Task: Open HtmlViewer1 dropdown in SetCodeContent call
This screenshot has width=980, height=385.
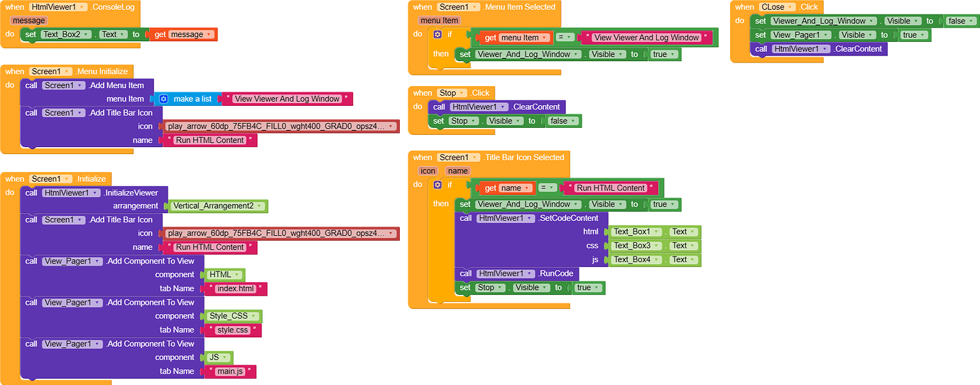Action: point(506,218)
